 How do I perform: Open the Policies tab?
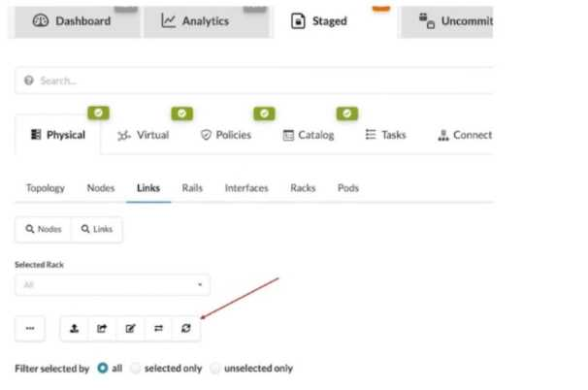coord(224,135)
